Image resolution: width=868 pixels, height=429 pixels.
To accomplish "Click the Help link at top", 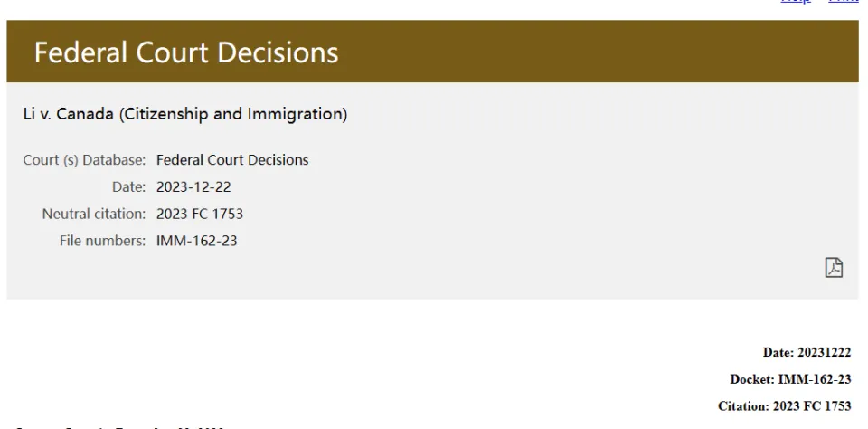I will tap(796, 1).
